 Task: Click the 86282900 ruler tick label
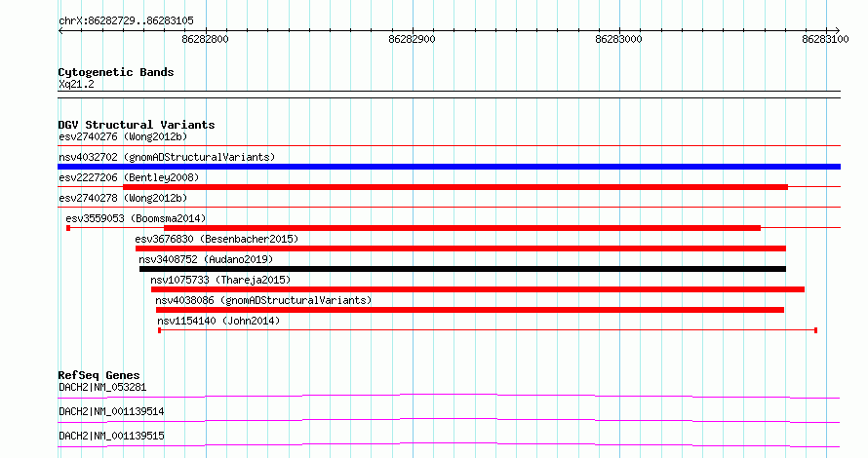[x=412, y=39]
